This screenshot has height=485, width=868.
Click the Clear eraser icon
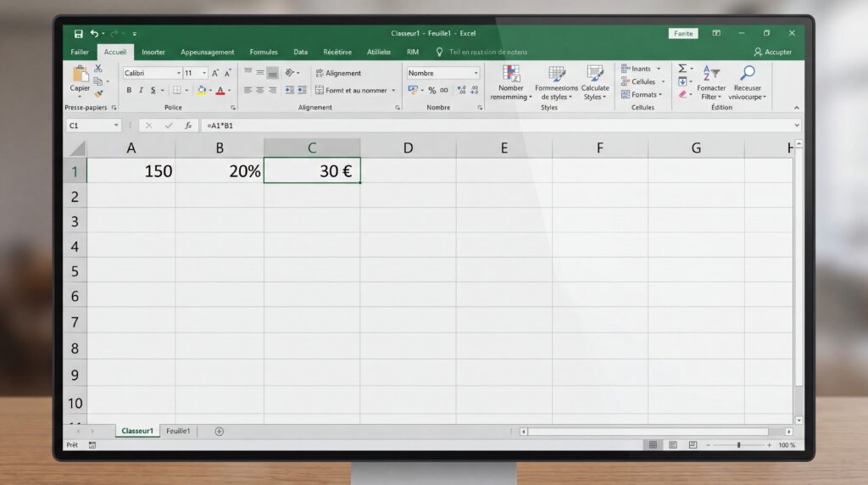pos(682,94)
